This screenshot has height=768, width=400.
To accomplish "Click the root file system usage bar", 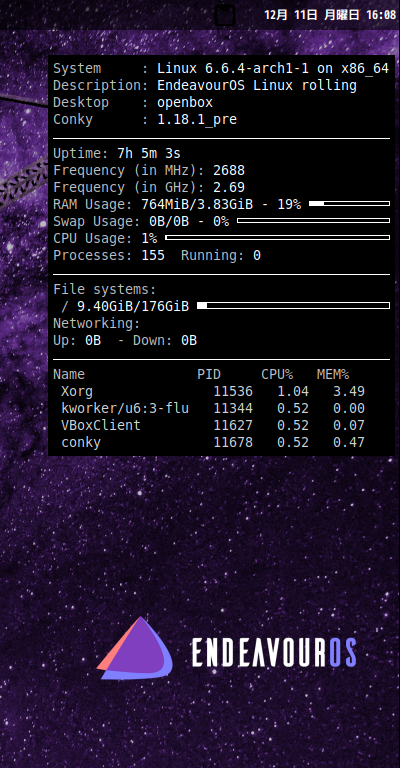I will 293,306.
